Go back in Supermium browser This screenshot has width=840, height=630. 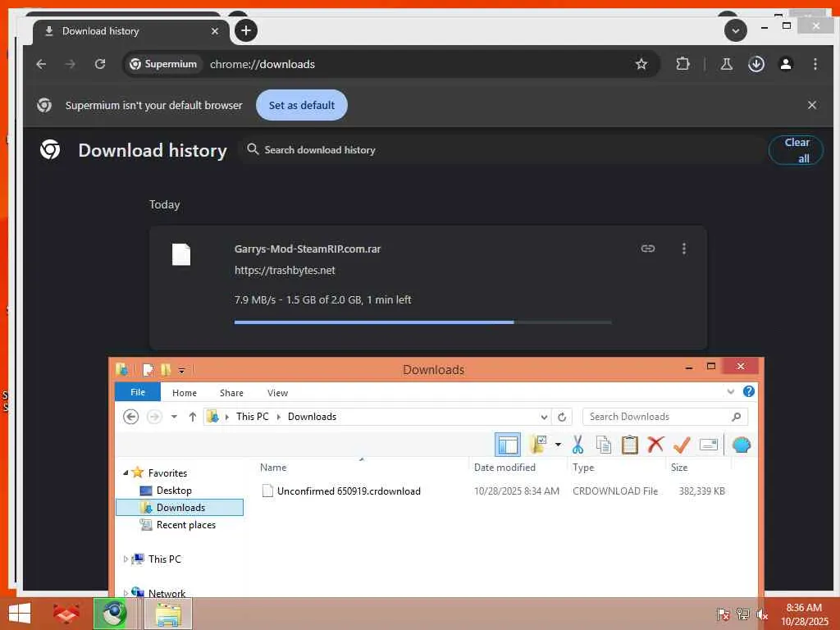click(41, 64)
